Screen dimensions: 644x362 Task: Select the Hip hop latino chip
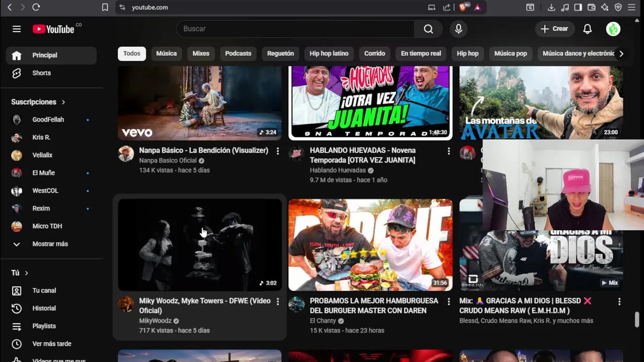(x=329, y=53)
